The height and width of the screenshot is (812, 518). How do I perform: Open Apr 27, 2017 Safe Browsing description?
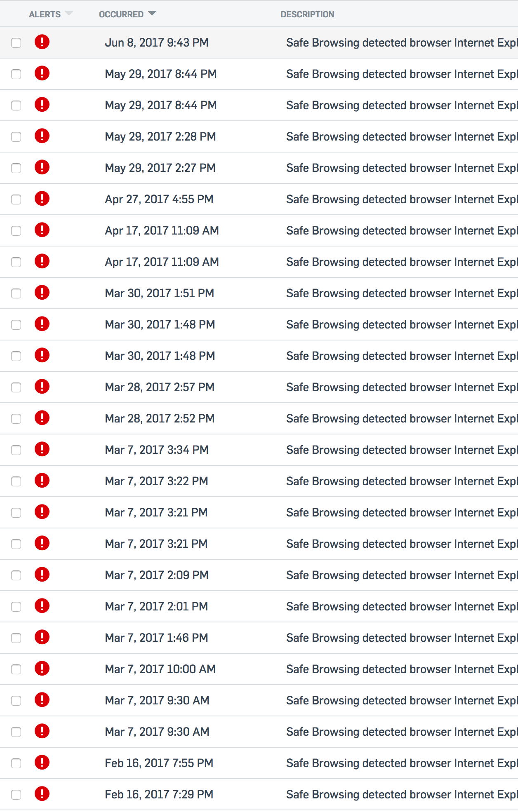pyautogui.click(x=402, y=199)
